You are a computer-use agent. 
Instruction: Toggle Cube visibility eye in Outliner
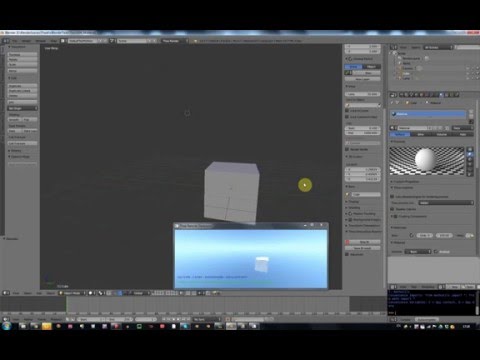468,73
